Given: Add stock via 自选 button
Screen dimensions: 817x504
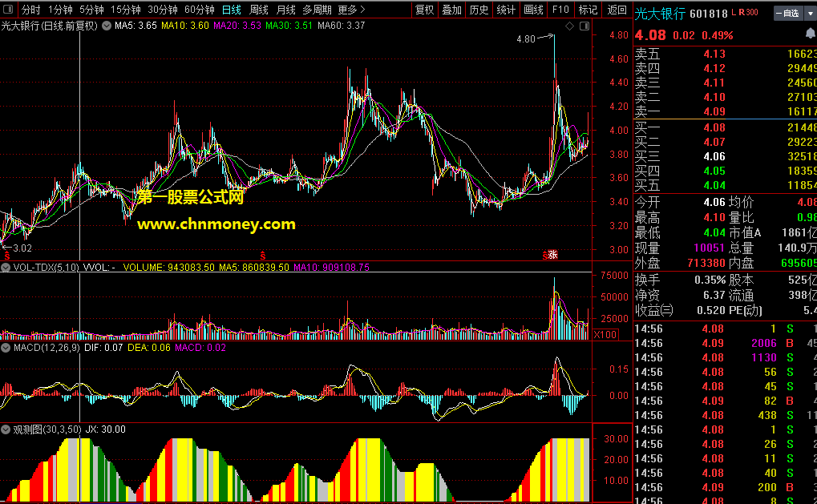Looking at the screenshot, I should pyautogui.click(x=787, y=14).
